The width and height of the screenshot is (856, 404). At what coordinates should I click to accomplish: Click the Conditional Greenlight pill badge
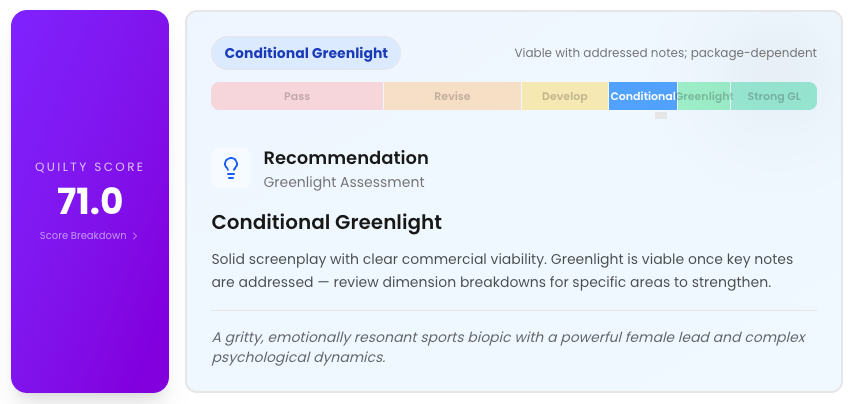click(306, 53)
